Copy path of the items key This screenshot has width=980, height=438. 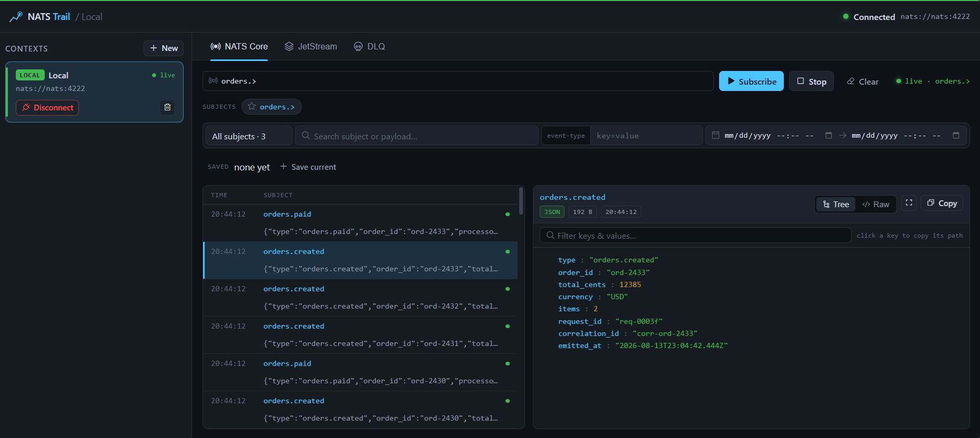point(569,309)
